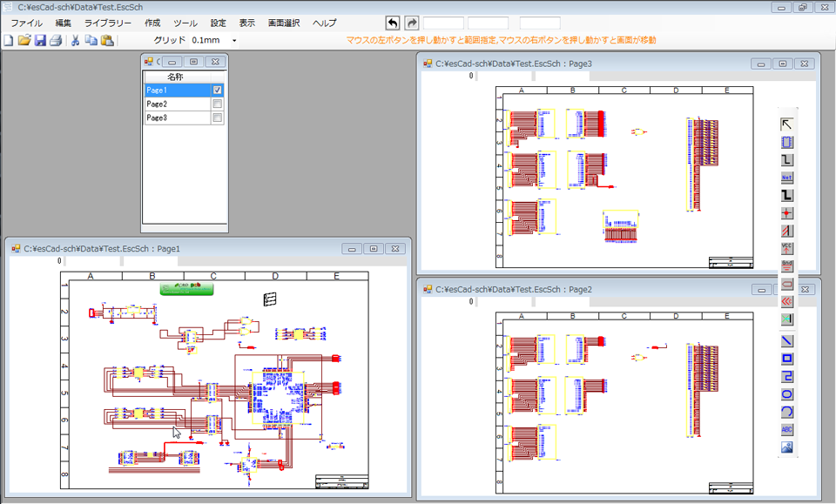Select the blue rectangle drawing tool

(x=787, y=358)
